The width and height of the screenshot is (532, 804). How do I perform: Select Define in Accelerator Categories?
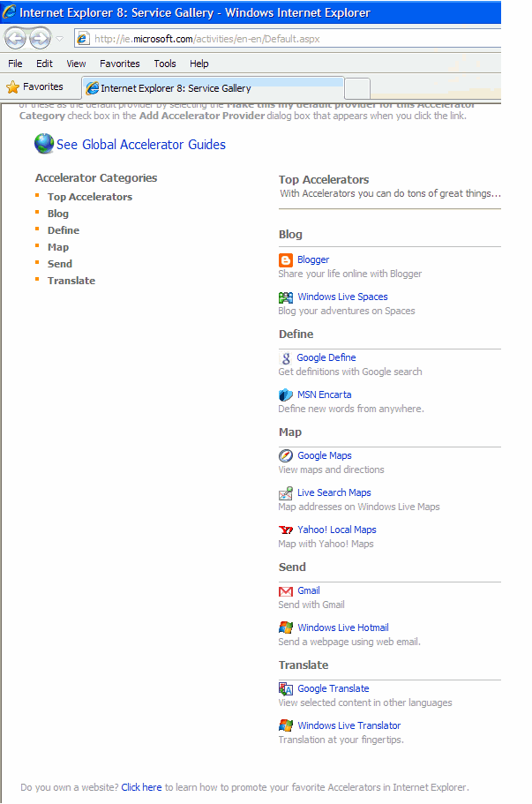tap(64, 230)
